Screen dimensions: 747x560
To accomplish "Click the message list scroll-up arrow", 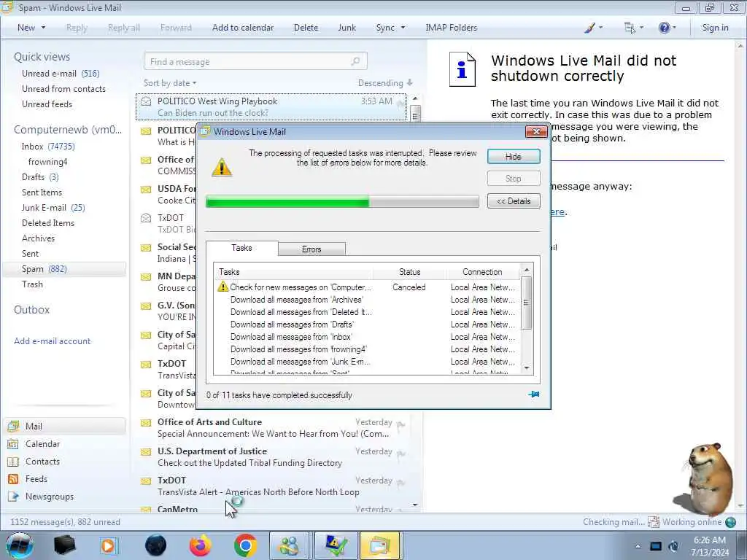I will pos(415,98).
